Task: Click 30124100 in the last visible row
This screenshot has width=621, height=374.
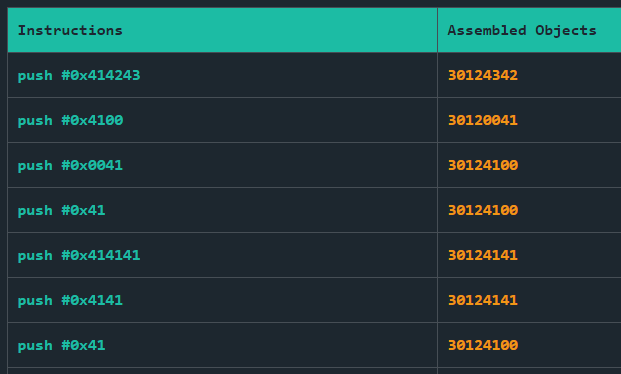Action: [x=482, y=345]
